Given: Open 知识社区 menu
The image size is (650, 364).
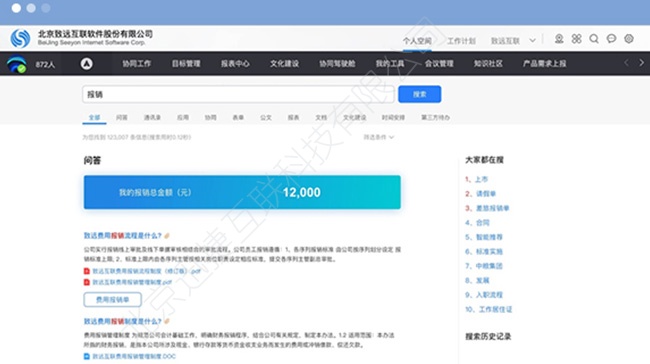Looking at the screenshot, I should (x=488, y=63).
